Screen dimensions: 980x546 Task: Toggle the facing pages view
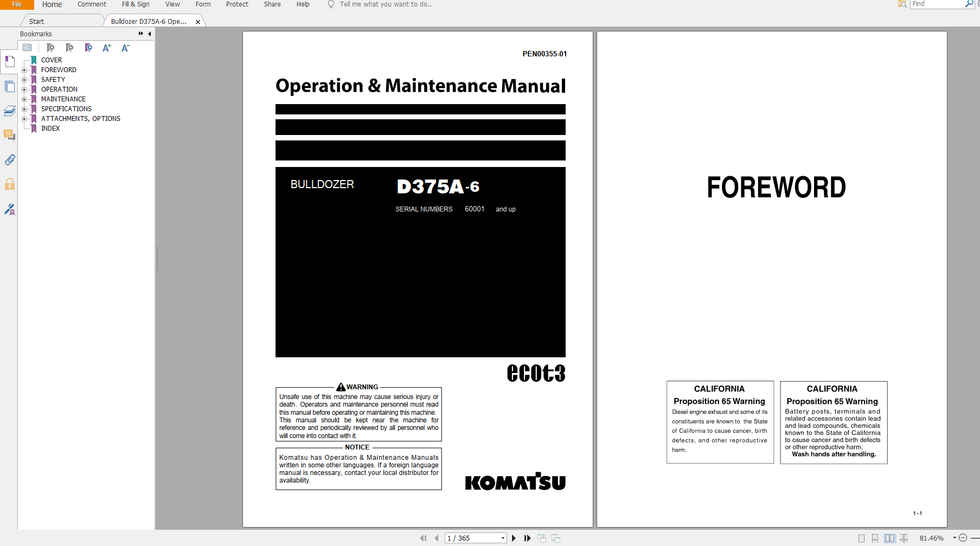coord(889,538)
